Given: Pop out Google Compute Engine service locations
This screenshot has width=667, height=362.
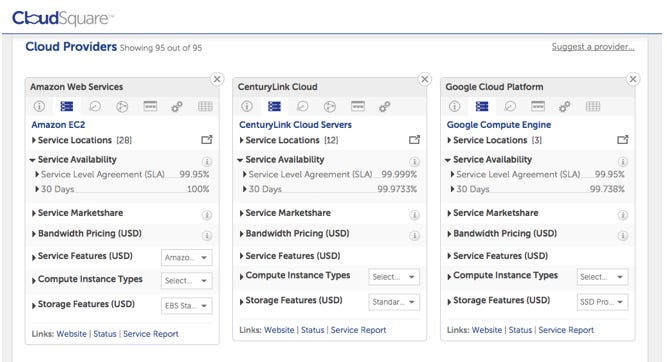Looking at the screenshot, I should click(x=623, y=140).
